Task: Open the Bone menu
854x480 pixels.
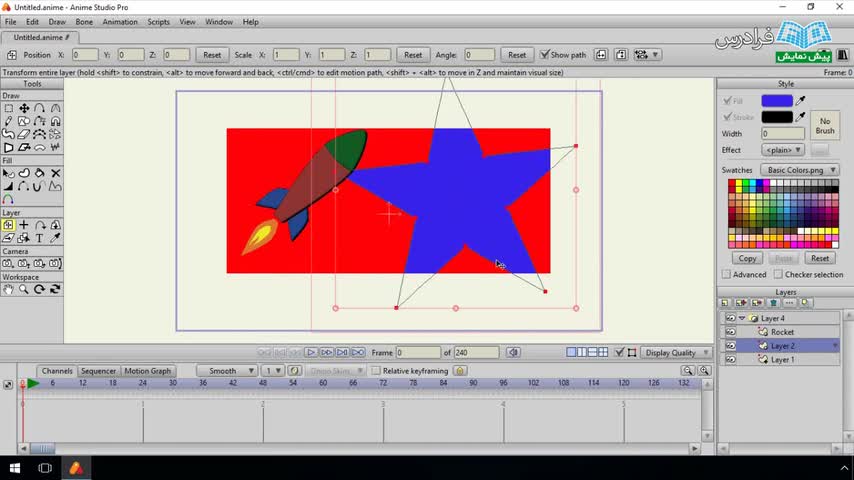Action: tap(84, 22)
